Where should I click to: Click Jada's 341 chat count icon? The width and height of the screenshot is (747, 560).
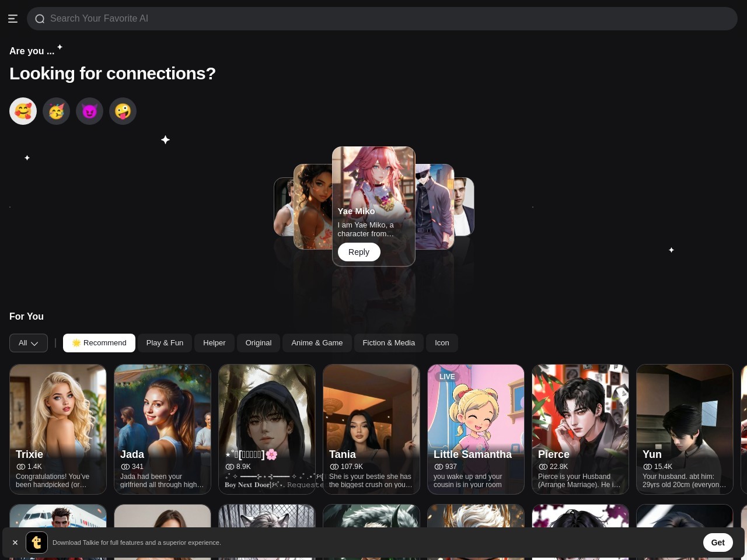click(x=125, y=467)
